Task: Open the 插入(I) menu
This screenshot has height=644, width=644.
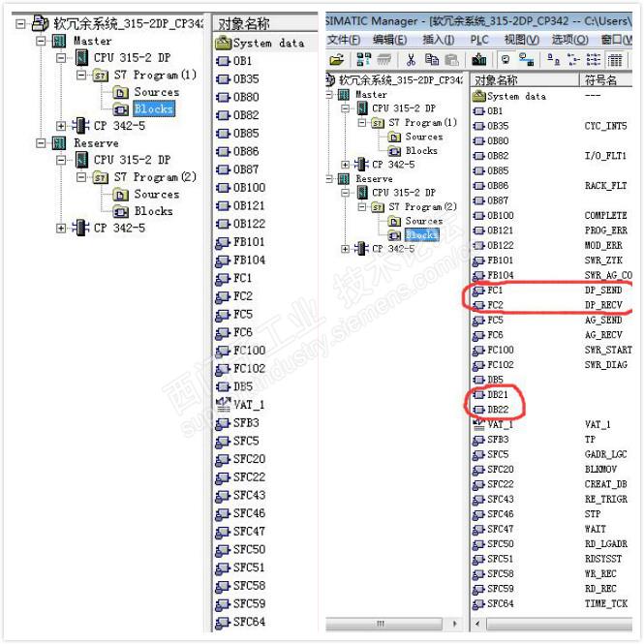Action: (439, 40)
